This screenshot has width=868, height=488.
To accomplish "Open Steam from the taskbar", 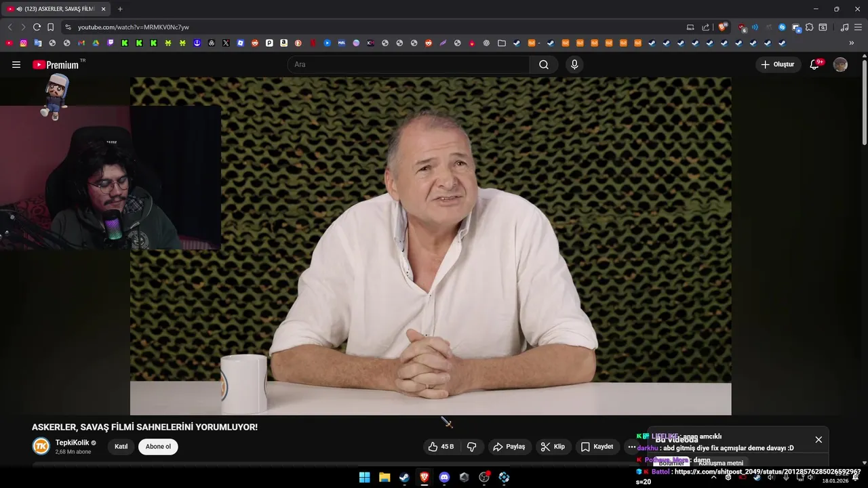I will pyautogui.click(x=404, y=477).
